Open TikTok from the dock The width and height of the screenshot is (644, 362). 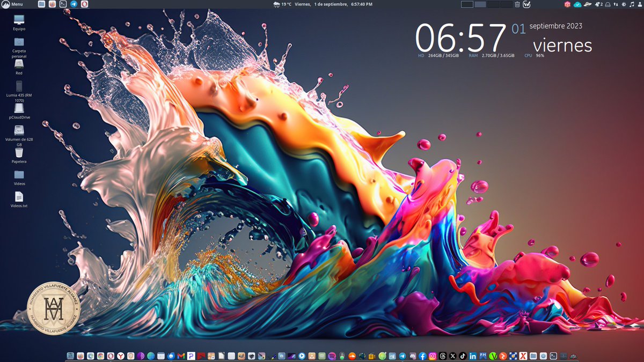(x=462, y=356)
